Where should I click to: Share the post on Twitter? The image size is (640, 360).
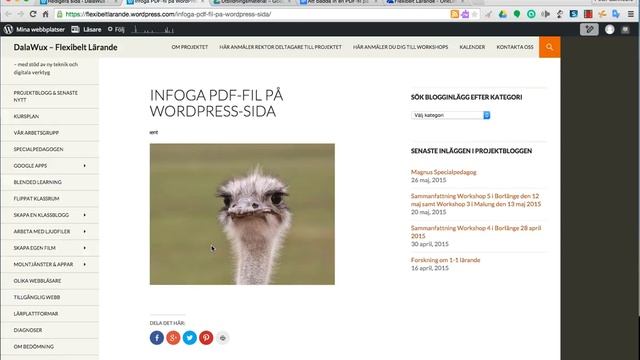[x=190, y=338]
